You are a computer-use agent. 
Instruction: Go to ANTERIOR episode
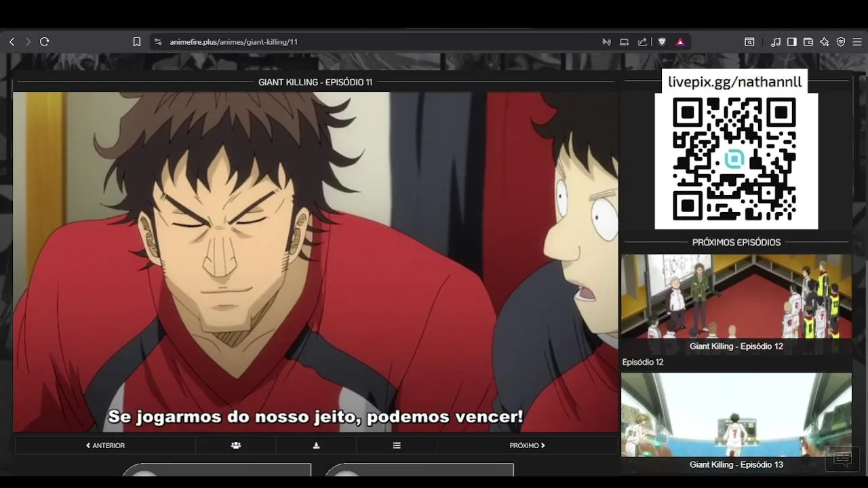pos(105,445)
